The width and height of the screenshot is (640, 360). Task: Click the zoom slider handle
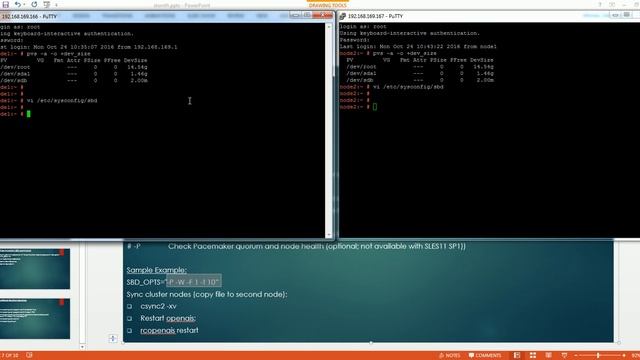(598, 356)
